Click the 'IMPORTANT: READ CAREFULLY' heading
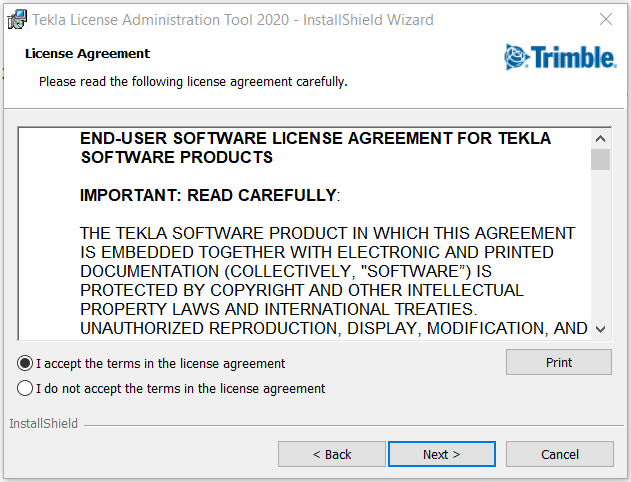 [x=210, y=196]
